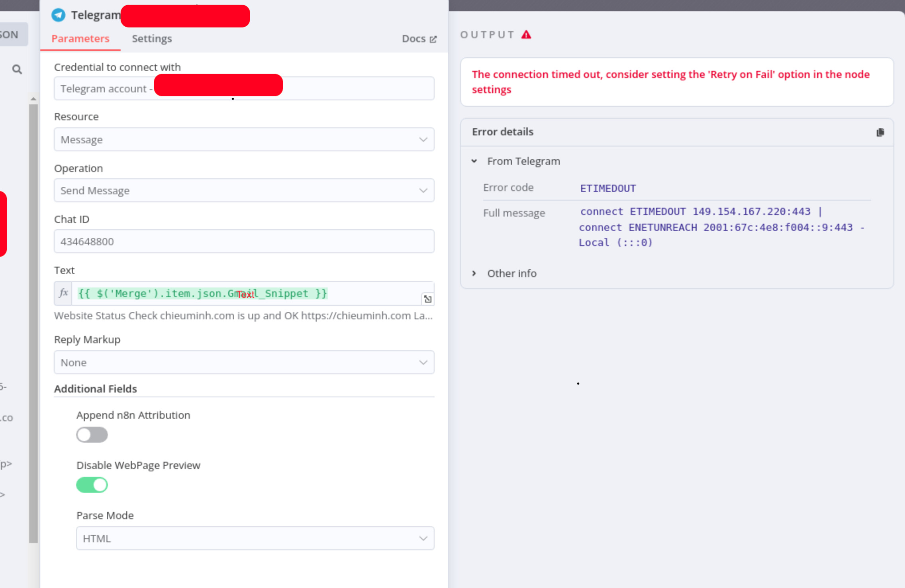Copy error details with clipboard icon
This screenshot has height=588, width=905.
point(880,132)
